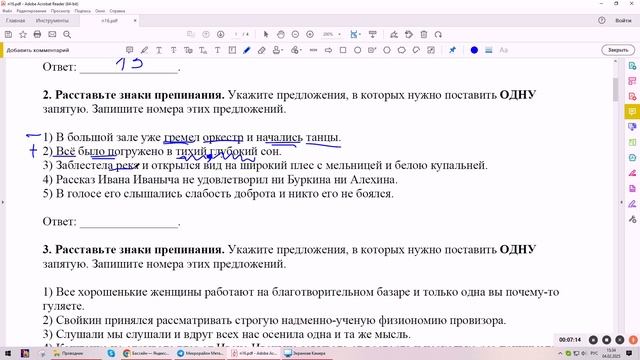This screenshot has width=640, height=360.
Task: Expand the left pane with the side arrow
Action: point(2,202)
